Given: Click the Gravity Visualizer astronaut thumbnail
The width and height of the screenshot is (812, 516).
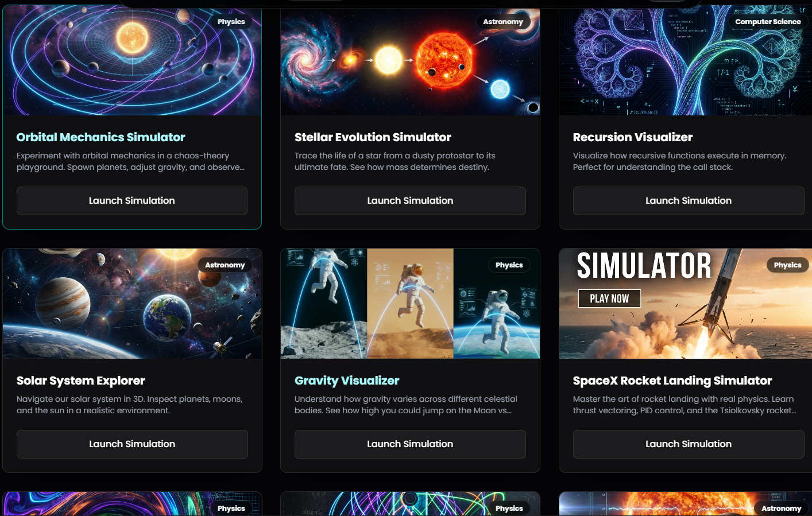Looking at the screenshot, I should click(410, 304).
